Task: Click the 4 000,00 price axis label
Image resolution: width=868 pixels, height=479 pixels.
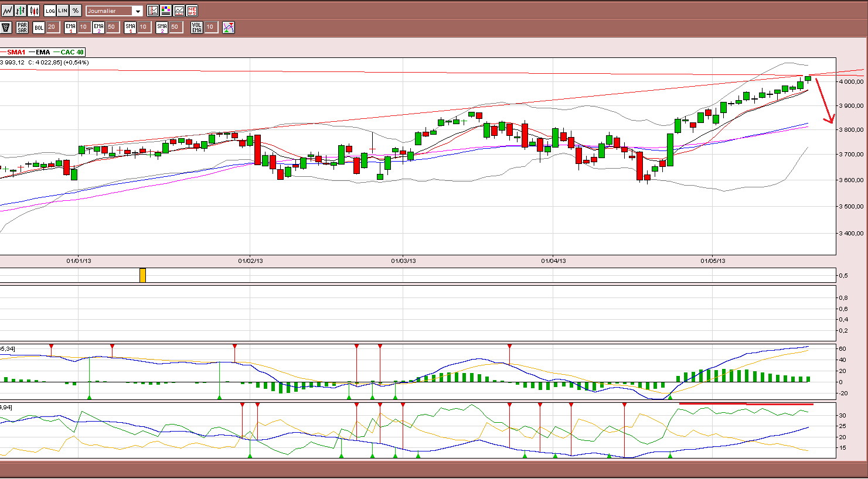Action: click(x=852, y=82)
